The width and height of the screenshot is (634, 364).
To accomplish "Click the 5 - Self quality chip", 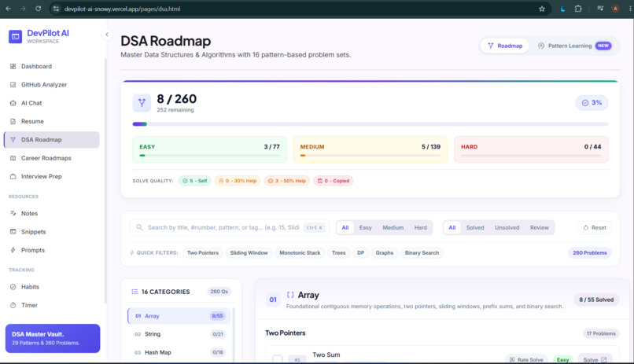I will (x=194, y=181).
